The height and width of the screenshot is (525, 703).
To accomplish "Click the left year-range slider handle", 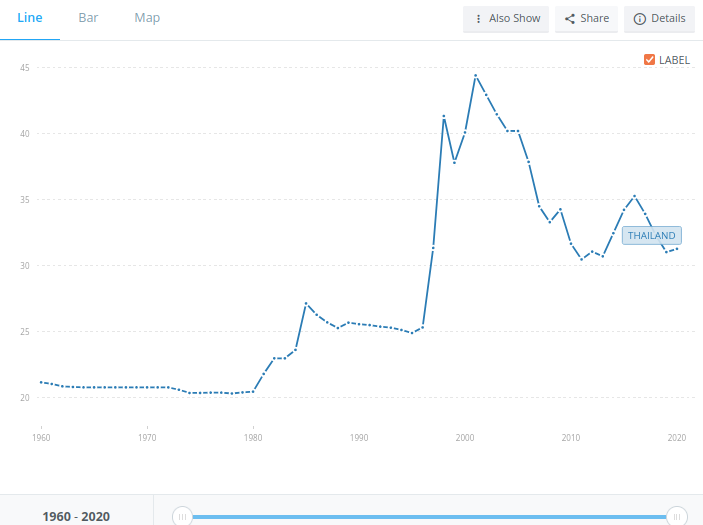I will 182,516.
